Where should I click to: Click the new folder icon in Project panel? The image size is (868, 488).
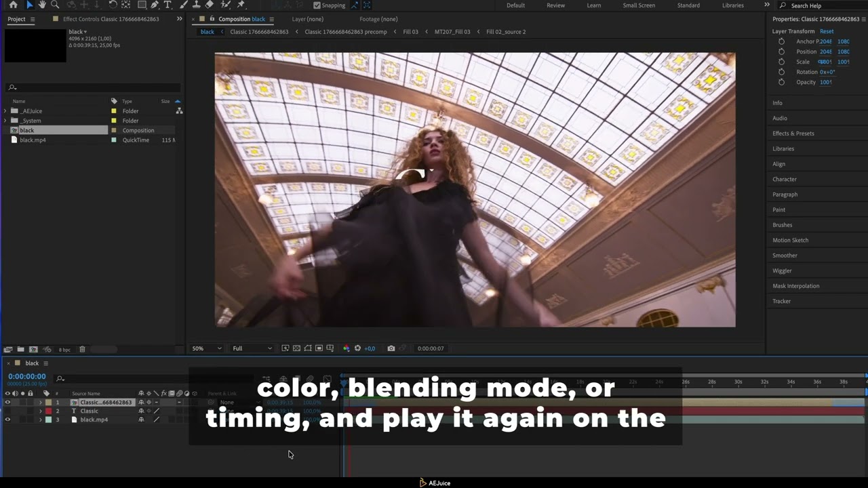point(21,349)
